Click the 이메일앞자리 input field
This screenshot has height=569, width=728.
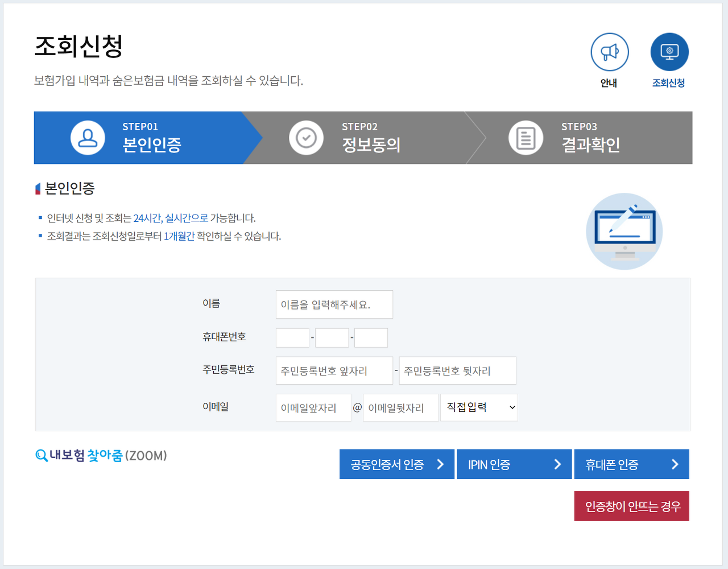point(313,408)
